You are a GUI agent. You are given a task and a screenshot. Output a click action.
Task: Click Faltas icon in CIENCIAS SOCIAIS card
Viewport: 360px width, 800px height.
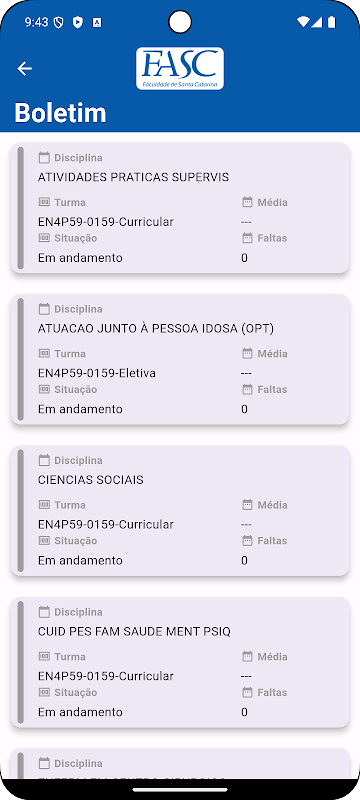[x=247, y=540]
